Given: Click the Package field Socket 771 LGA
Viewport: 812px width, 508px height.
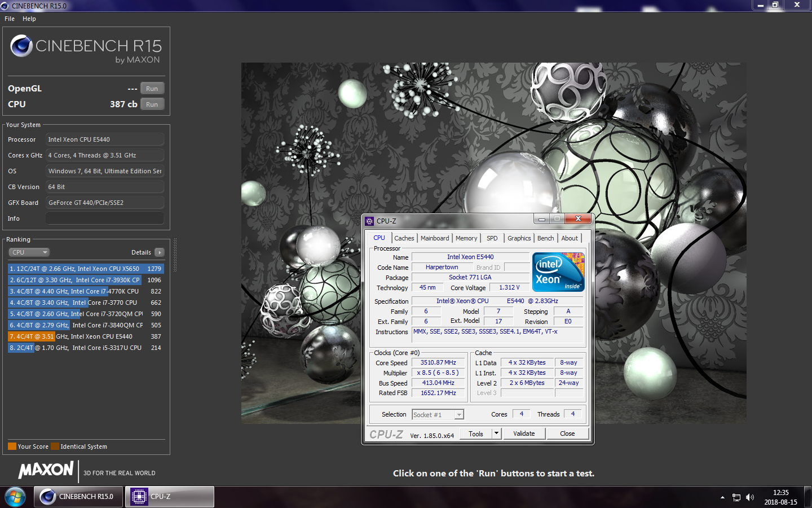Looking at the screenshot, I should [470, 278].
